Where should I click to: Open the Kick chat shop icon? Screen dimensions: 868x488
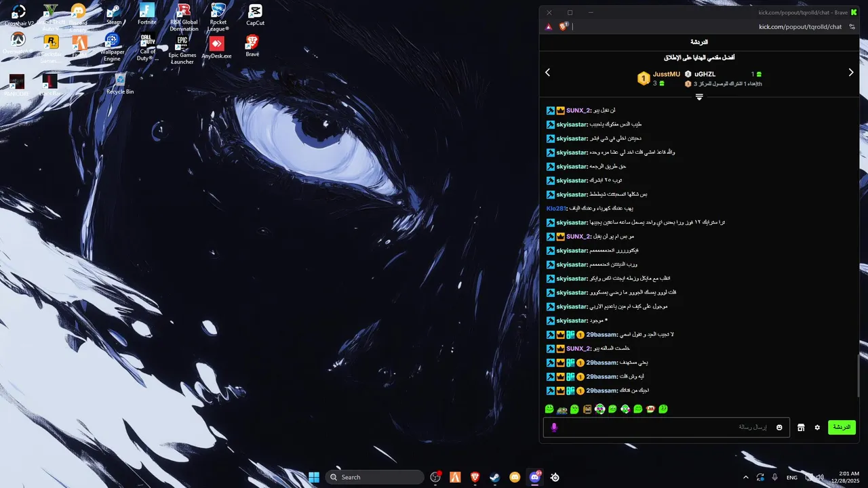pos(801,428)
